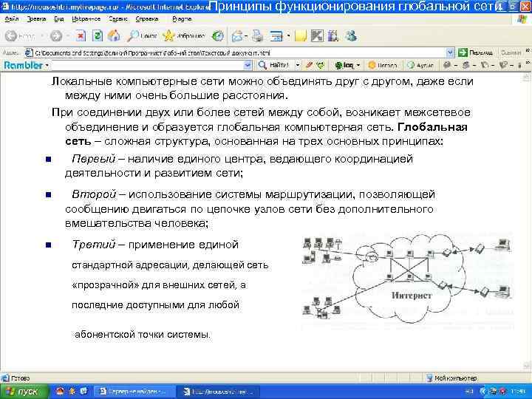
Task: Open the History clock icon
Action: [218, 36]
